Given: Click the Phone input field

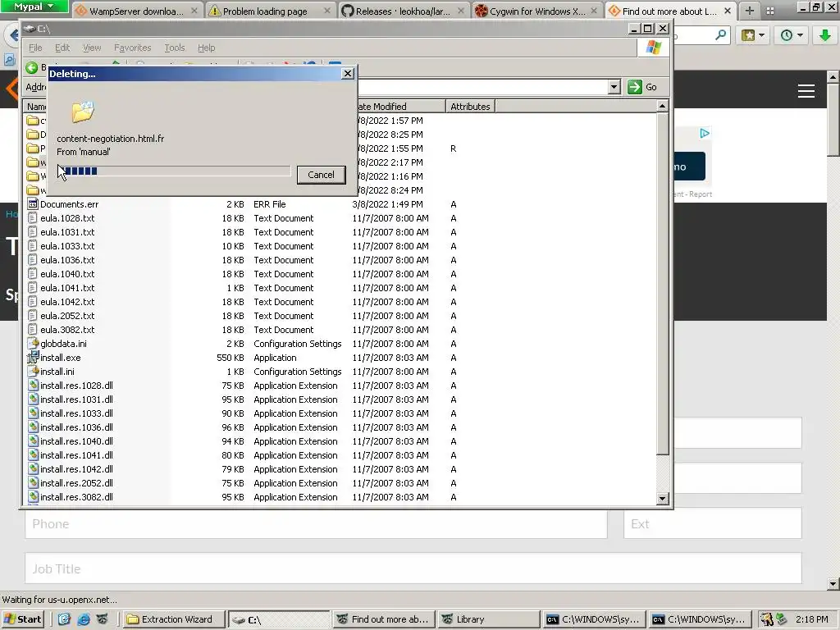Looking at the screenshot, I should 316,524.
